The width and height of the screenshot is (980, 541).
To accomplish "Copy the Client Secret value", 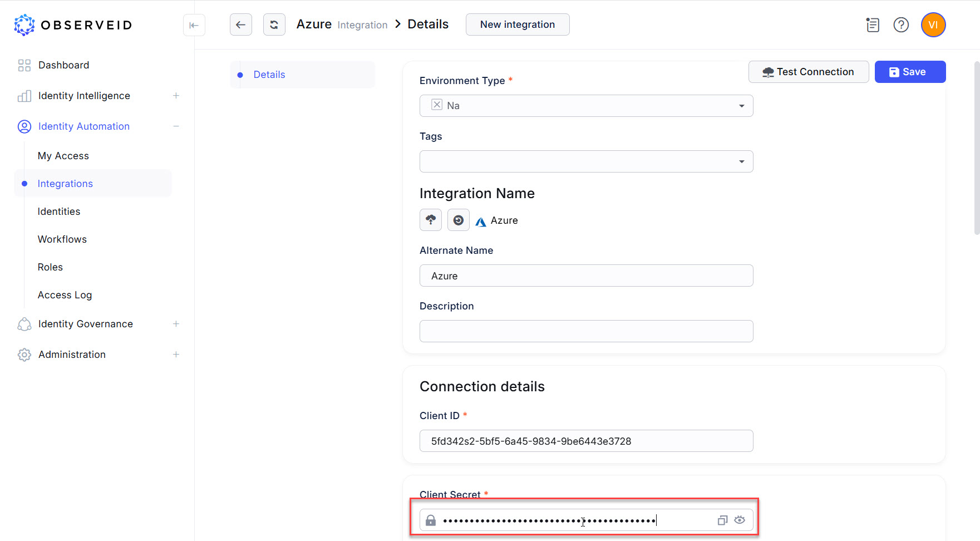I will [722, 520].
